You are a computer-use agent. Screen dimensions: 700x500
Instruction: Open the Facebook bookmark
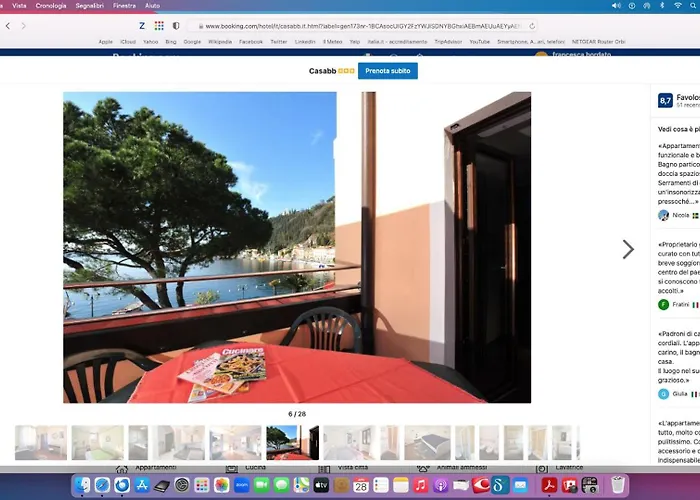(251, 42)
